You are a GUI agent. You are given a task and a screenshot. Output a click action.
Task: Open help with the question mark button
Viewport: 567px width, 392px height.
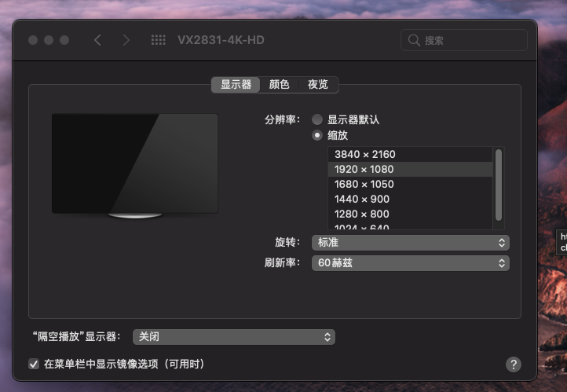(x=514, y=365)
